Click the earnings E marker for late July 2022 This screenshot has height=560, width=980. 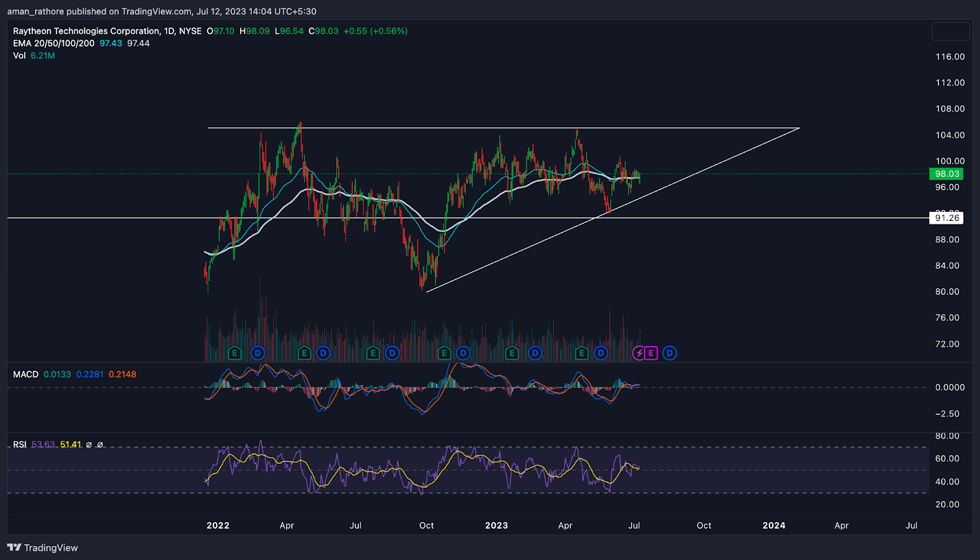(x=372, y=353)
